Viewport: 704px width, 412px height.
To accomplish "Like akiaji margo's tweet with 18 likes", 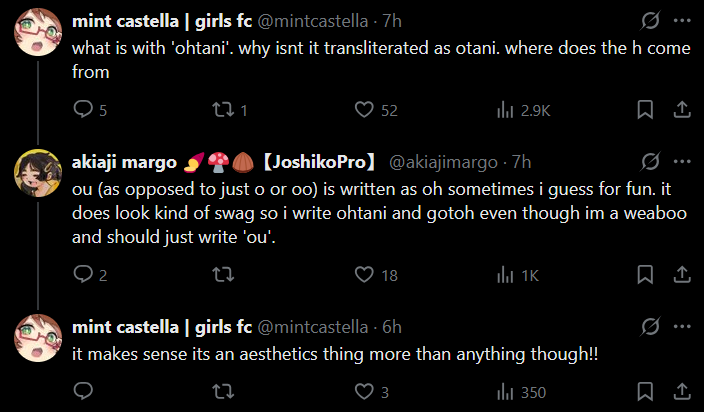I will click(x=365, y=275).
